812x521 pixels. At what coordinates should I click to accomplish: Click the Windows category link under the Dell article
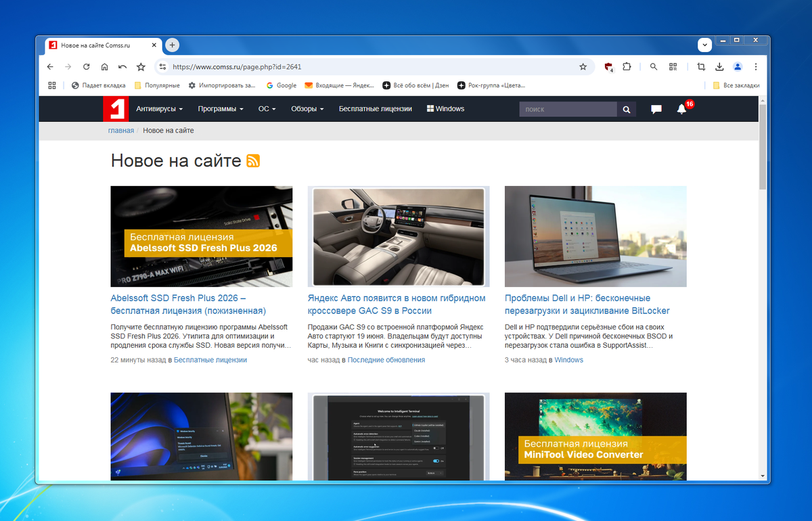coord(568,360)
